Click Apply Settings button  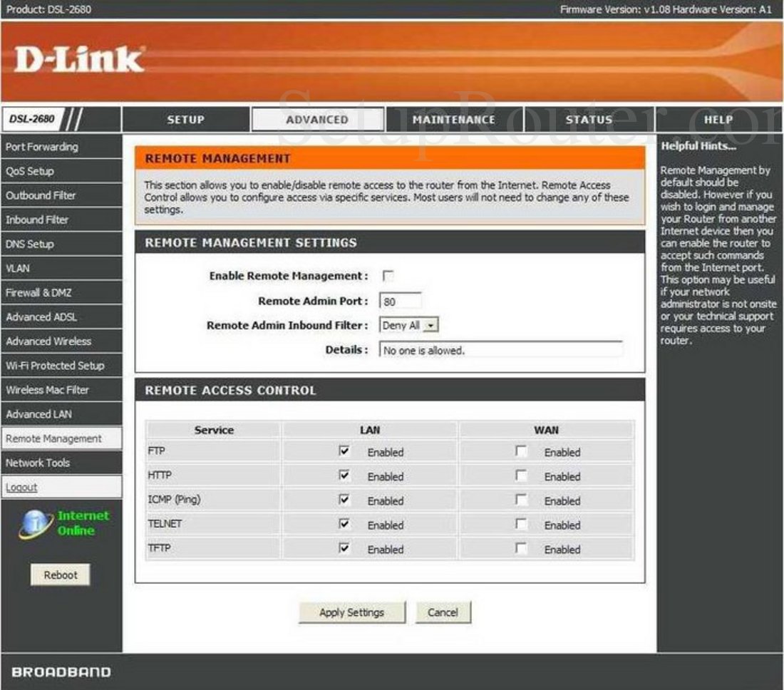click(352, 612)
